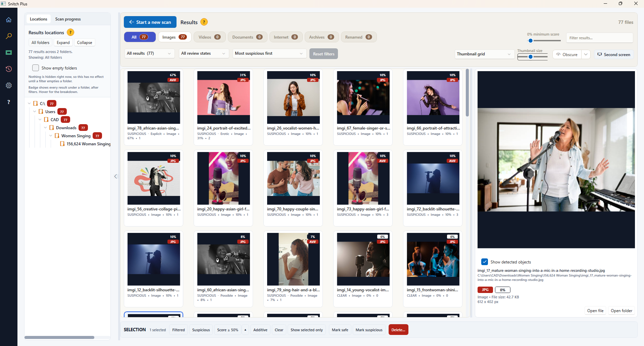Start a new scan
Image resolution: width=644 pixels, height=346 pixels.
pos(150,22)
